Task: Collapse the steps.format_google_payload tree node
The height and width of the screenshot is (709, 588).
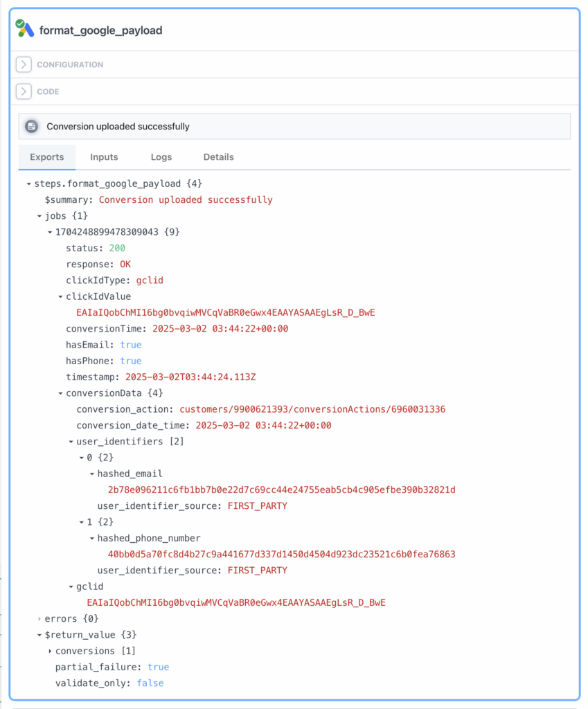Action: 29,184
